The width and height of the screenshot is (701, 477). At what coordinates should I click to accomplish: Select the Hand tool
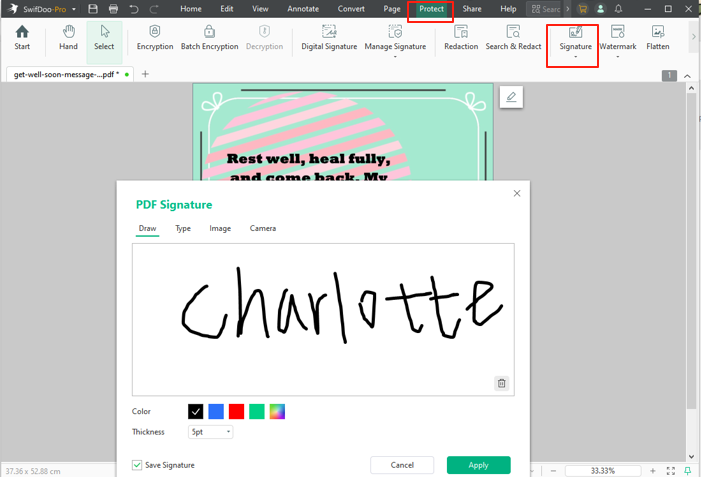point(68,38)
